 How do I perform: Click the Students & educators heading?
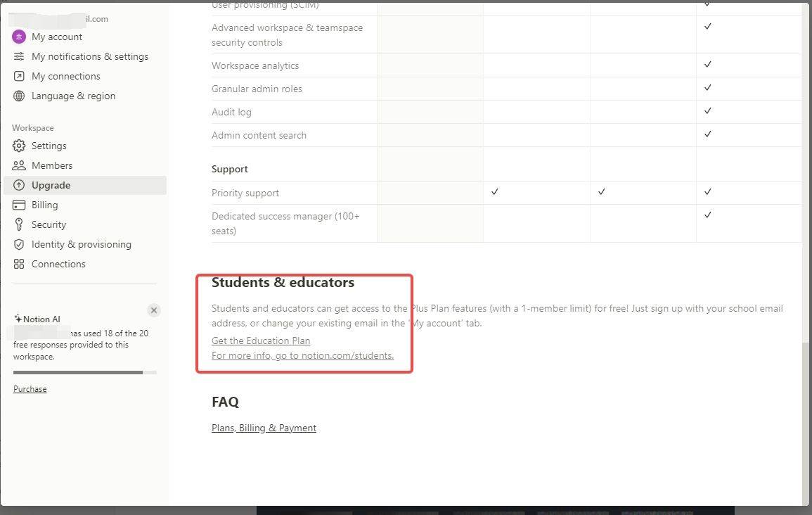[x=283, y=282]
